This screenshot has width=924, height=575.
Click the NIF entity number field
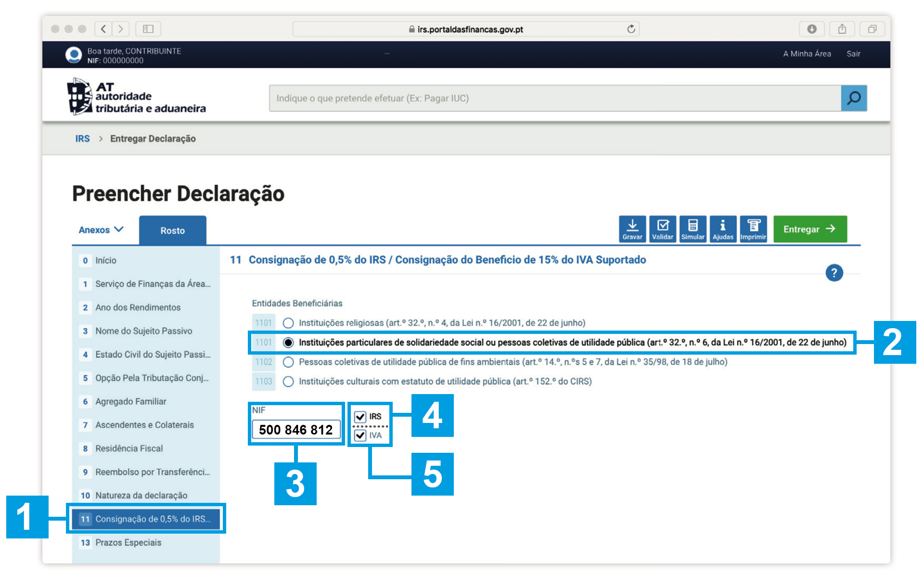[x=295, y=429]
